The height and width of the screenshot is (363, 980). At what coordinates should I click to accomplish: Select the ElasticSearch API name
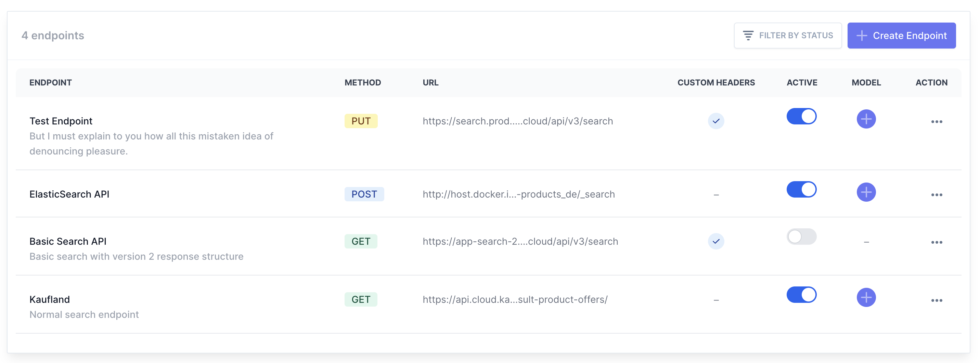(x=69, y=194)
